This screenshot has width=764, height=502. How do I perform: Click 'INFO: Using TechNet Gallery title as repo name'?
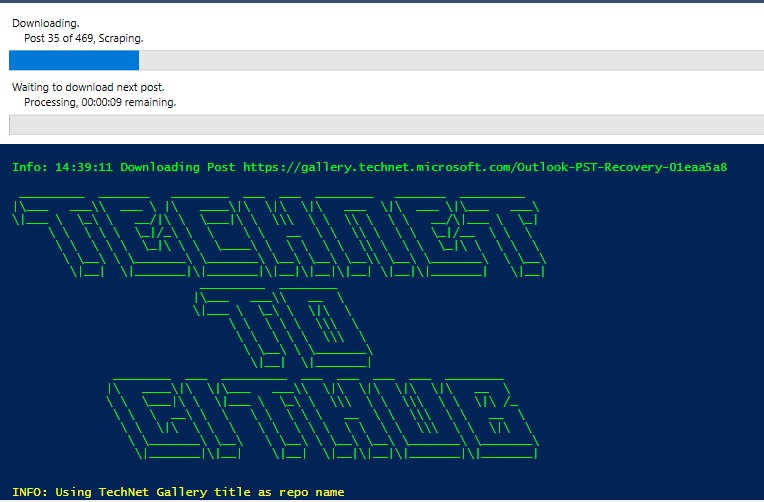pyautogui.click(x=178, y=492)
